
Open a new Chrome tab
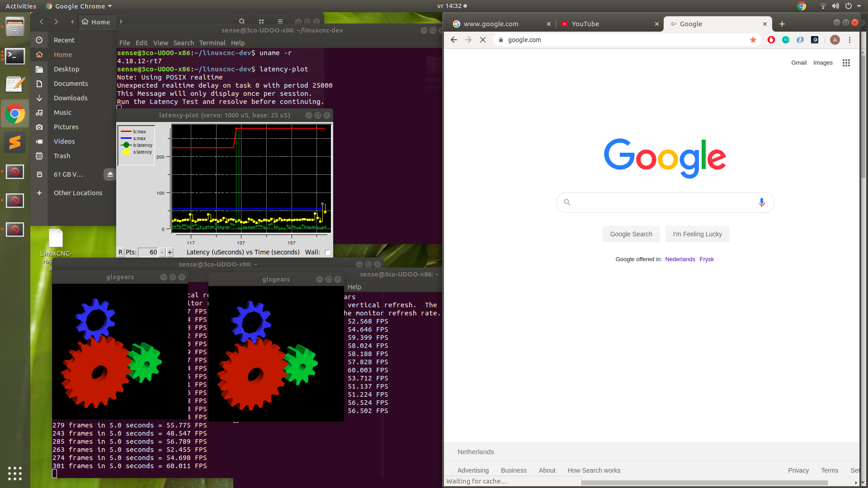tap(782, 24)
